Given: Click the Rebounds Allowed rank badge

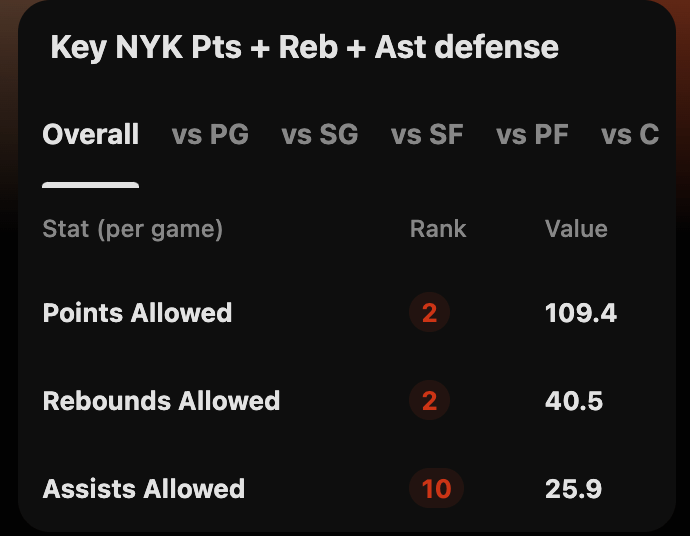Looking at the screenshot, I should (430, 401).
